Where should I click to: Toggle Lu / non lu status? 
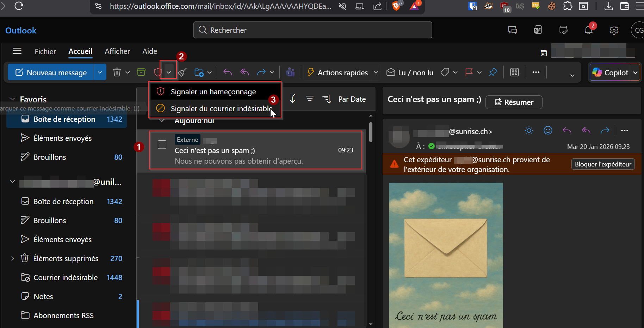pyautogui.click(x=410, y=72)
